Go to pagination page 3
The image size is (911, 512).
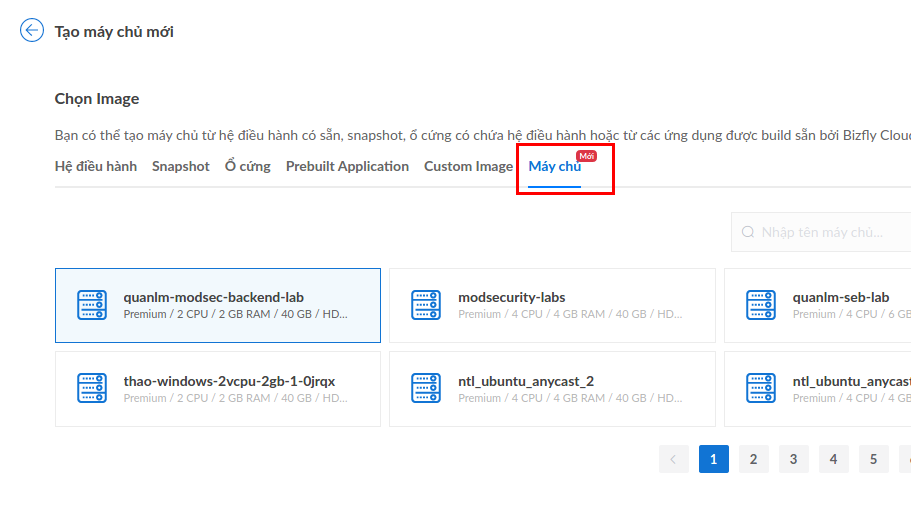click(794, 459)
